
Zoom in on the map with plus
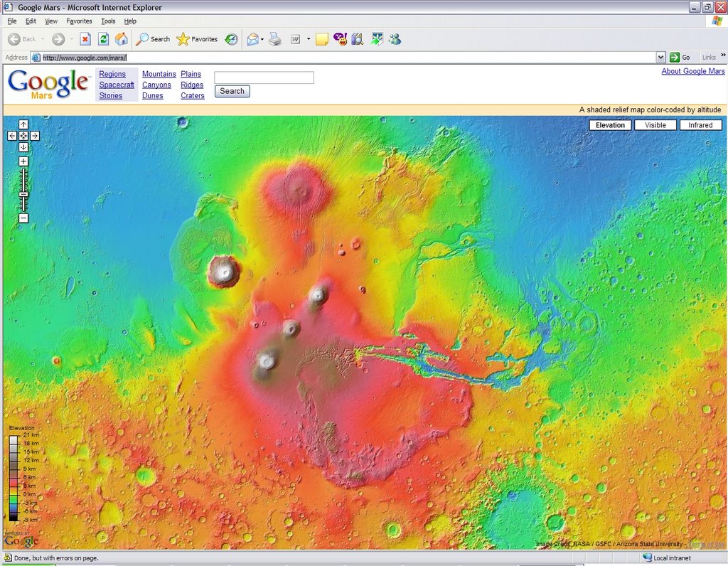23,161
